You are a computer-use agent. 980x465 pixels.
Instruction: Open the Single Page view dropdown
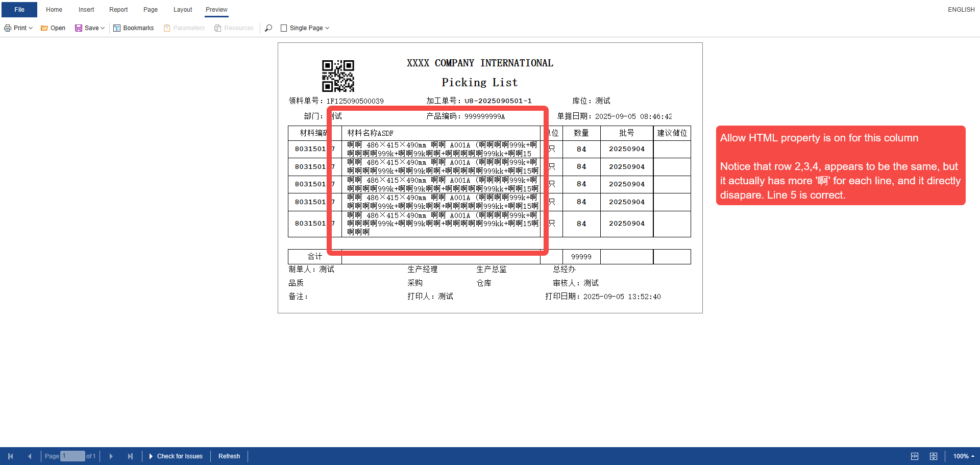[x=305, y=28]
